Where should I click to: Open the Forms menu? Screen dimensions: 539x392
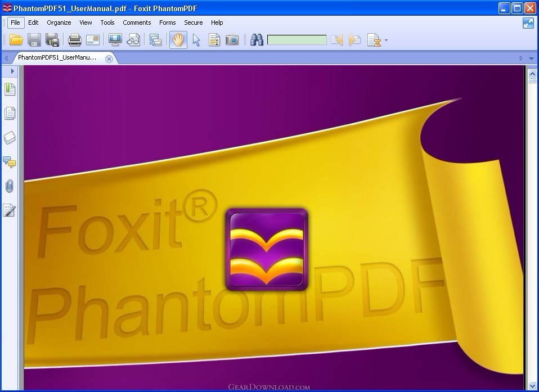pos(168,22)
